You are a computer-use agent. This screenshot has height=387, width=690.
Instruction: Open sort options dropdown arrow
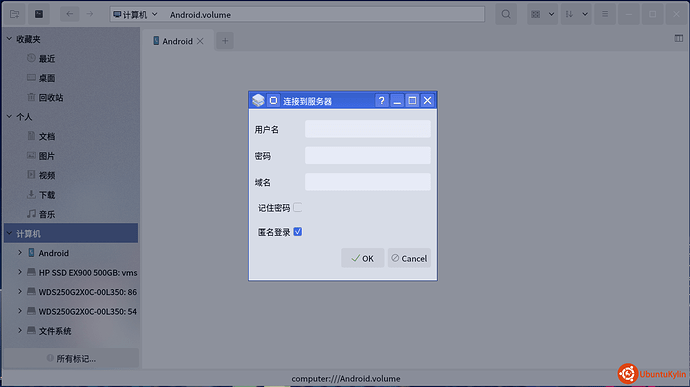click(x=585, y=14)
